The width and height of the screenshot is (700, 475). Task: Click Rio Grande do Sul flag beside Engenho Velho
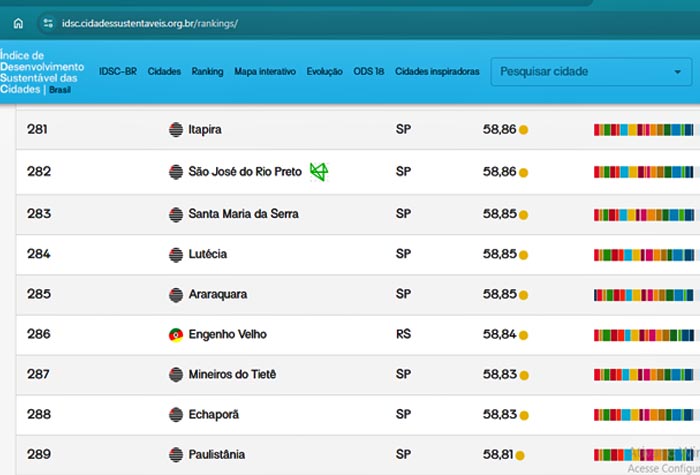tap(176, 334)
